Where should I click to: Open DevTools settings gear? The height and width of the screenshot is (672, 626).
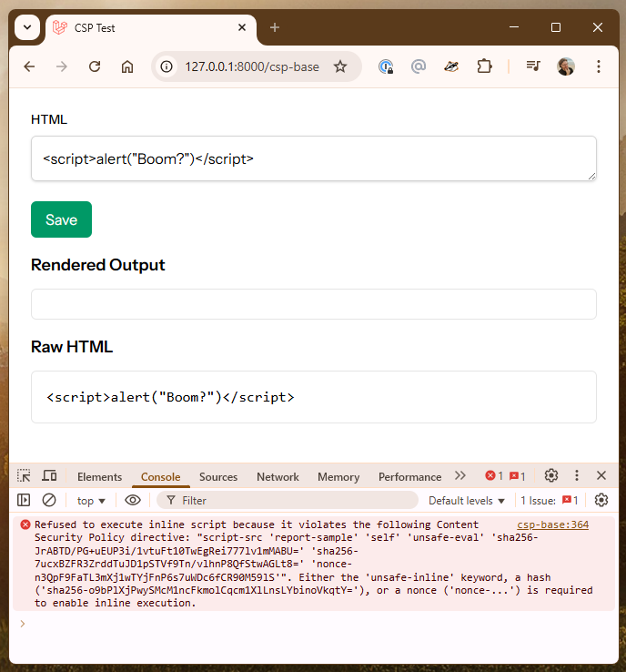coord(551,475)
